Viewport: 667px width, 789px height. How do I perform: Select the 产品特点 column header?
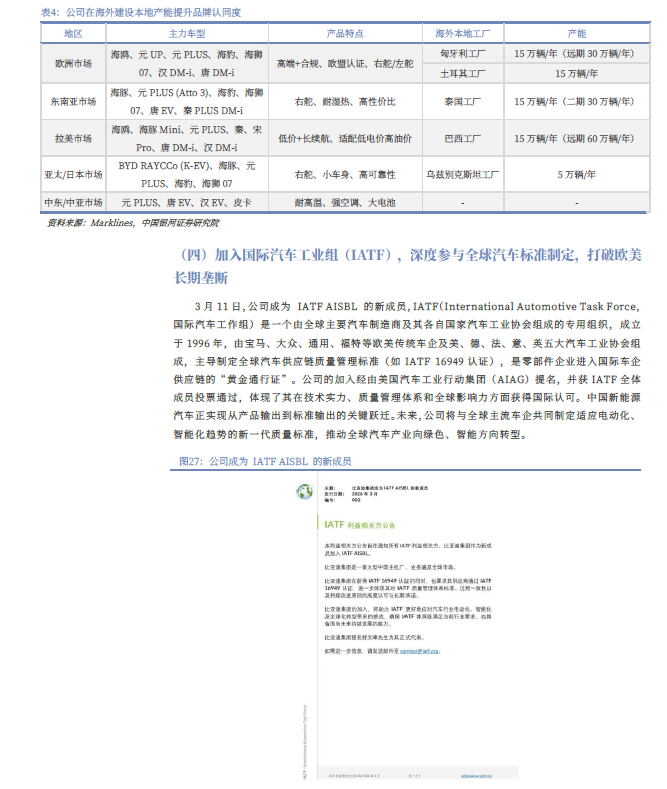tap(345, 34)
